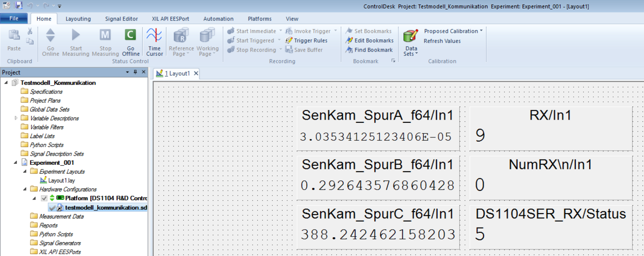Click the Data Sets icon
Image resolution: width=644 pixels, height=256 pixels.
click(411, 36)
